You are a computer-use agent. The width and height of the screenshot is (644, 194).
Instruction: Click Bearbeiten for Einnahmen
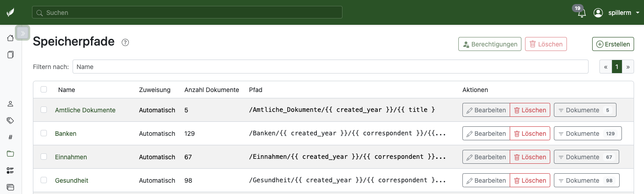(486, 157)
